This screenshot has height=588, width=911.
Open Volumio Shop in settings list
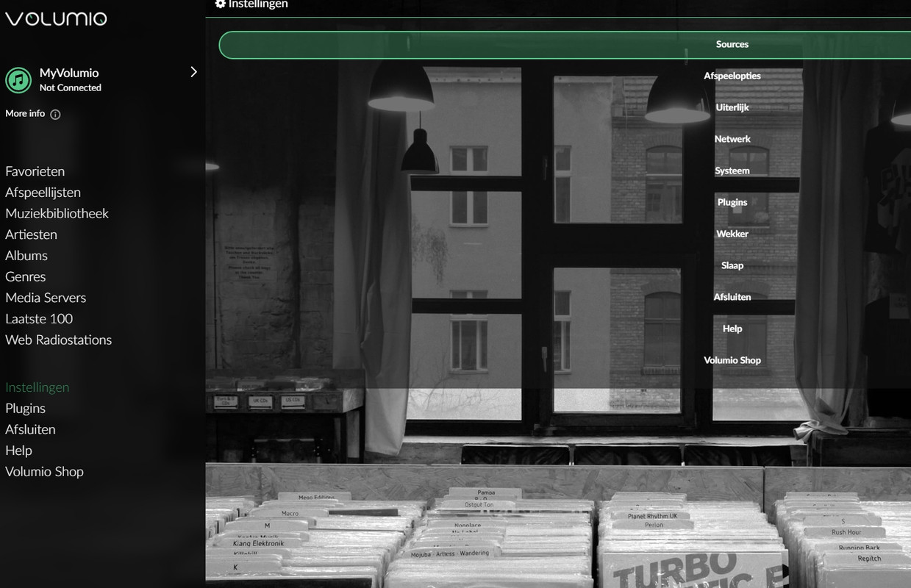pos(732,361)
